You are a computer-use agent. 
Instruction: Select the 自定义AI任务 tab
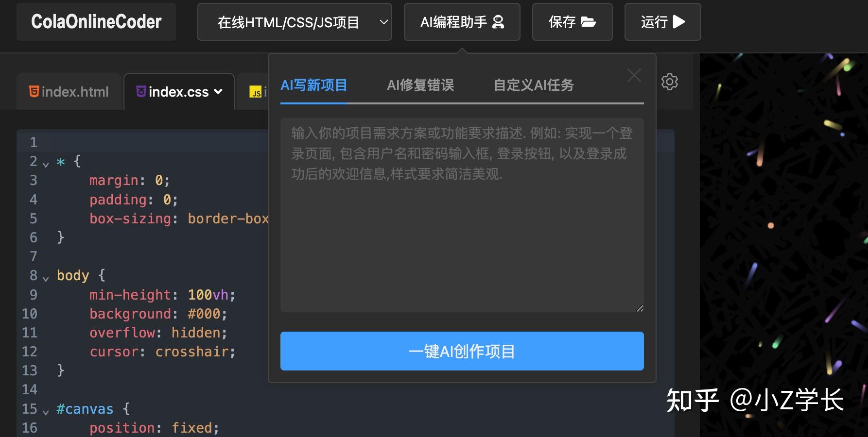(x=534, y=85)
